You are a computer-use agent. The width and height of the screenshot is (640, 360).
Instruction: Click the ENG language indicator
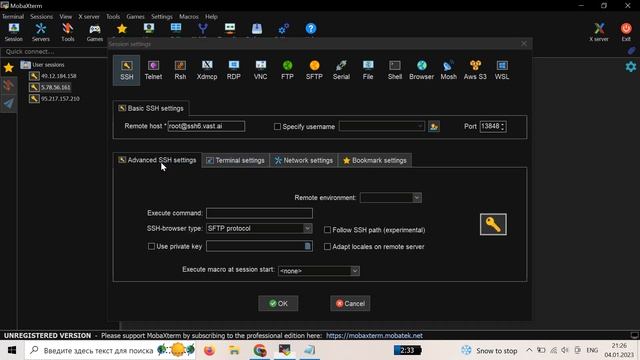click(592, 350)
